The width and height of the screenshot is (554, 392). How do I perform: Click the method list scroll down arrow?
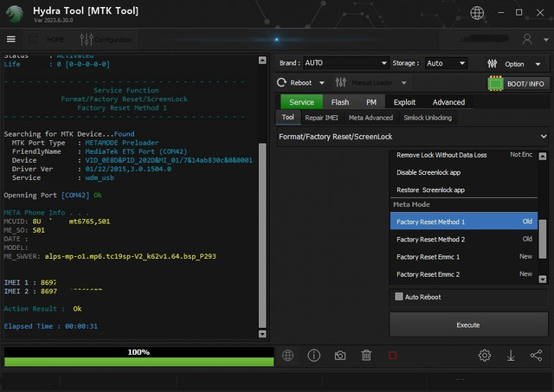pyautogui.click(x=543, y=279)
